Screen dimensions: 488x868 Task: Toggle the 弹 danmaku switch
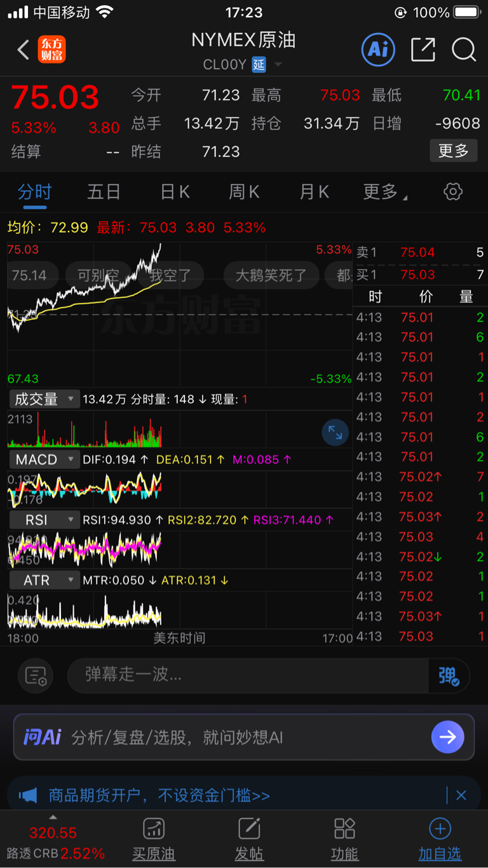click(449, 675)
